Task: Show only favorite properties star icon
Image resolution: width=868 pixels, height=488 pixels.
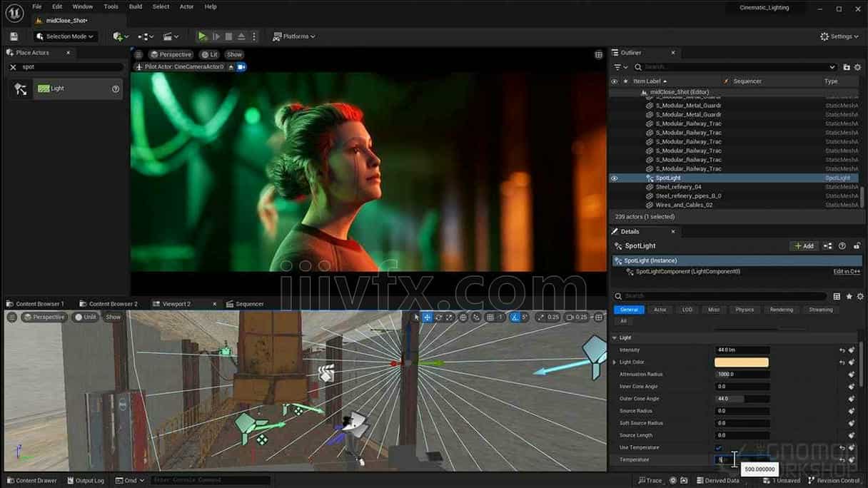Action: 849,297
